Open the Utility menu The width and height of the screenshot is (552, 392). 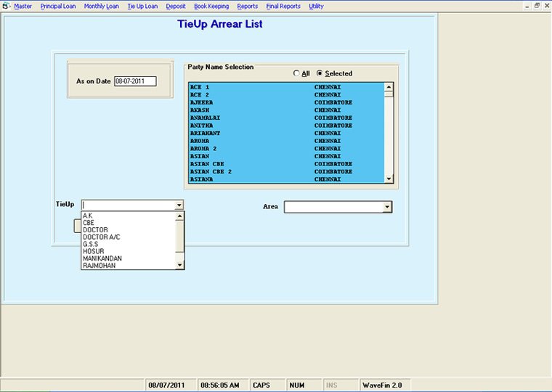click(316, 6)
